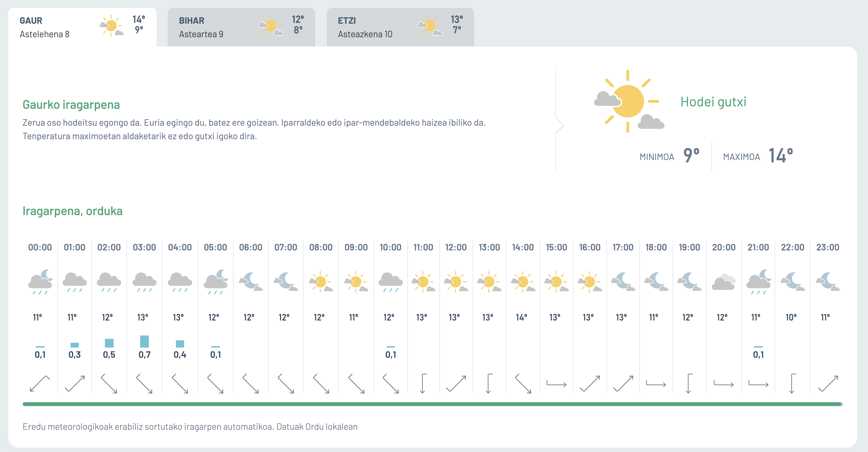Click the 22:00 downward wind arrow
Screen dimensions: 868x452
pos(793,384)
